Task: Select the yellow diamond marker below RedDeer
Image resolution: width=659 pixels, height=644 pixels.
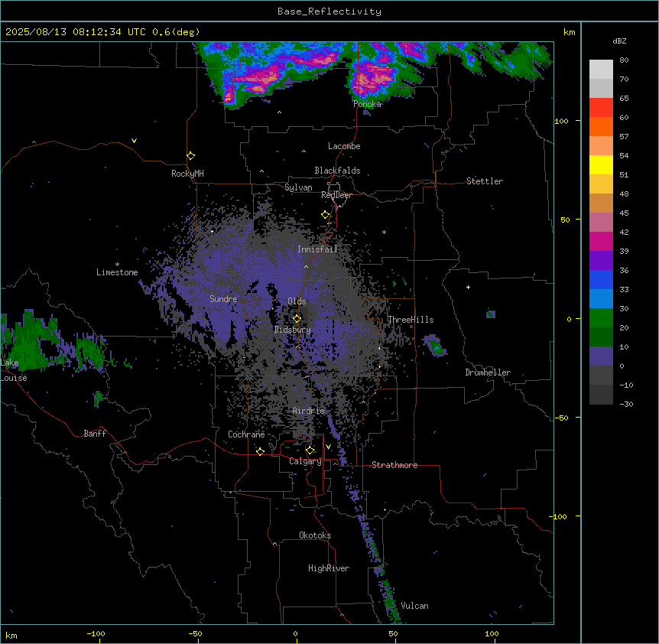Action: (x=325, y=214)
